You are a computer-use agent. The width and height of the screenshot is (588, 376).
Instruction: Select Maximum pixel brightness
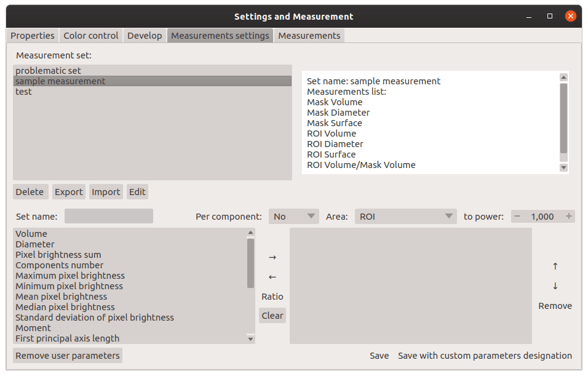click(x=130, y=276)
